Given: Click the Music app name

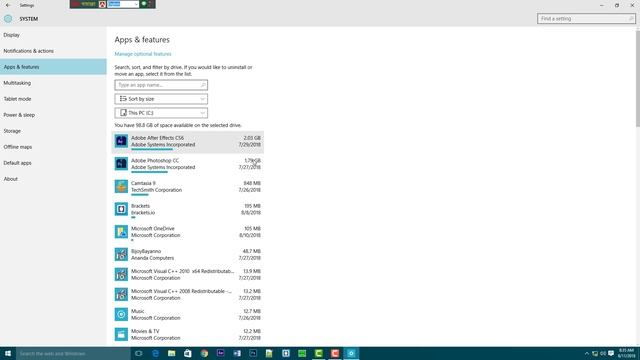Looking at the screenshot, I should [138, 311].
